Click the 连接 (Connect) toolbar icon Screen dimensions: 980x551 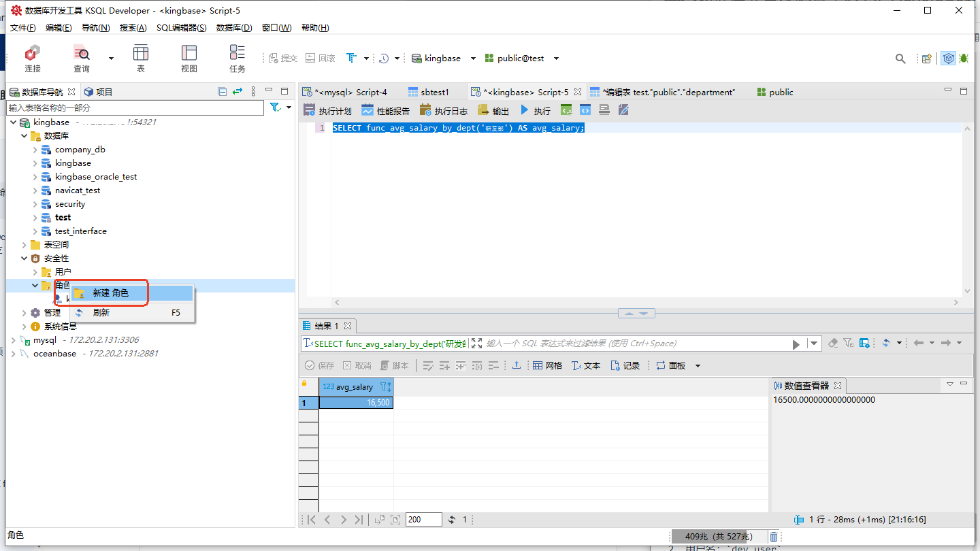pyautogui.click(x=32, y=59)
